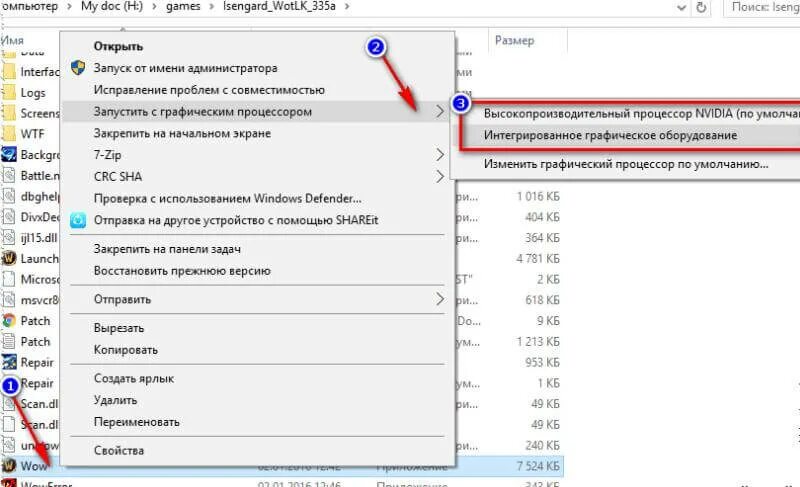The height and width of the screenshot is (487, 800).
Task: Click Isengard_WotLK_335a in the address bar
Action: click(x=279, y=7)
